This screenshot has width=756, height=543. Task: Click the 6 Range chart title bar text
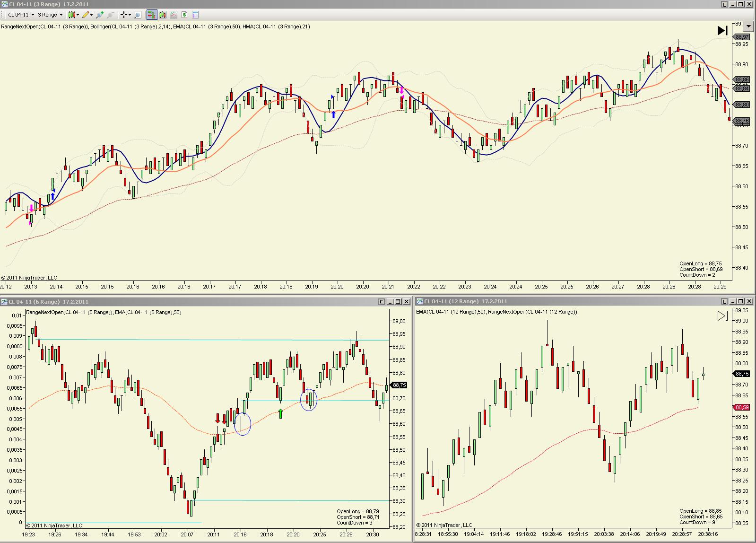pos(48,302)
